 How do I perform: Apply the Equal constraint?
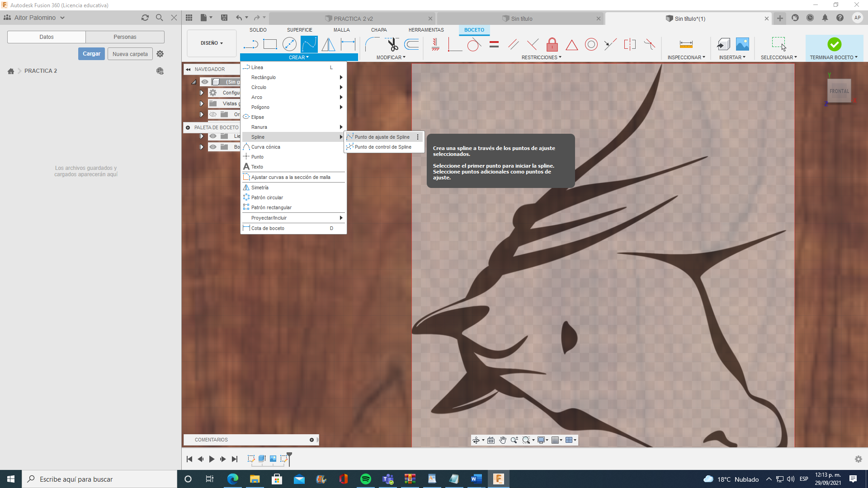pyautogui.click(x=494, y=44)
